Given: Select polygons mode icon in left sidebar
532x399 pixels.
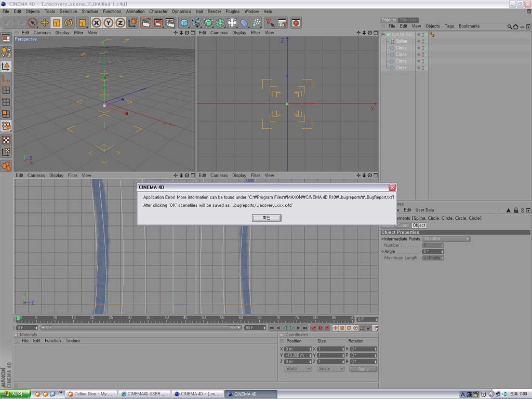Looking at the screenshot, I should (x=6, y=114).
